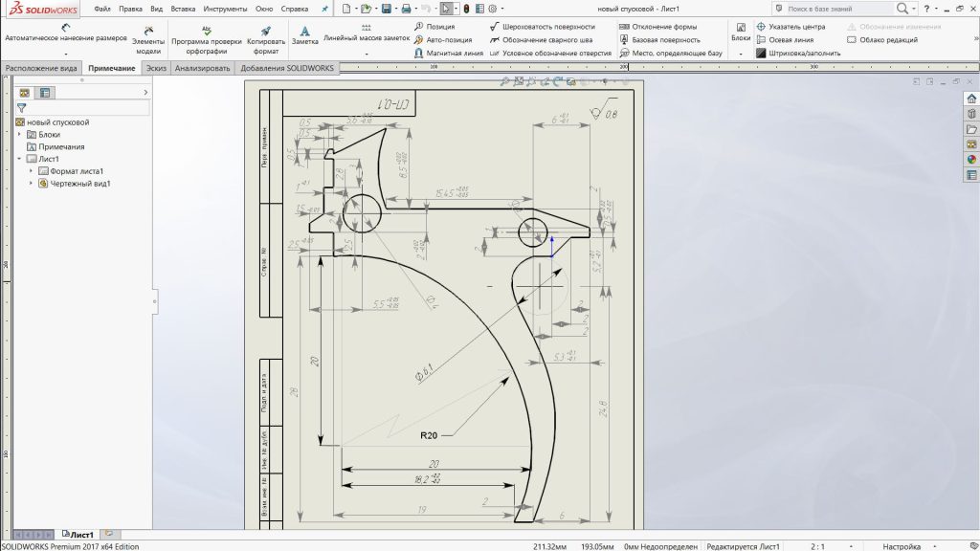This screenshot has width=980, height=551.
Task: Open the Файл menu
Action: click(x=101, y=9)
